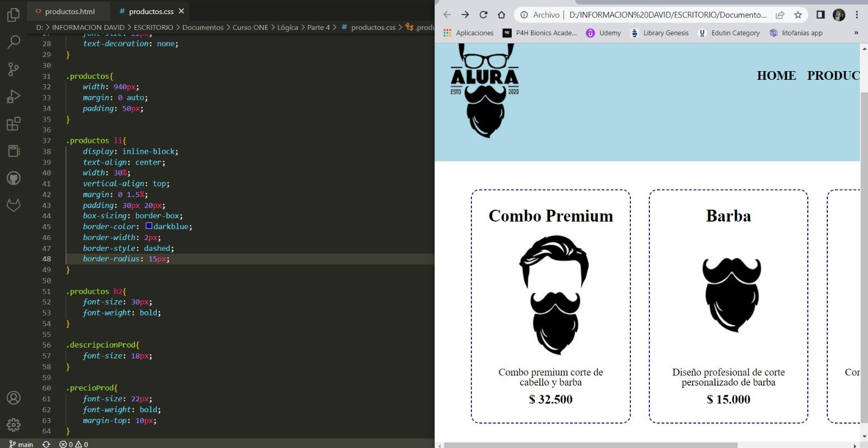Toggle the Chrome side panel
The height and width of the screenshot is (448, 868).
click(820, 15)
